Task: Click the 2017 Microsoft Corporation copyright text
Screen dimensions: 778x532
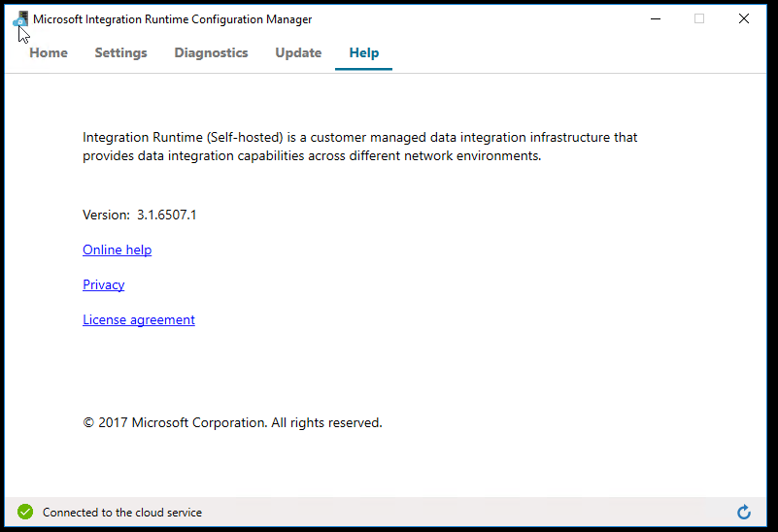Action: (232, 422)
